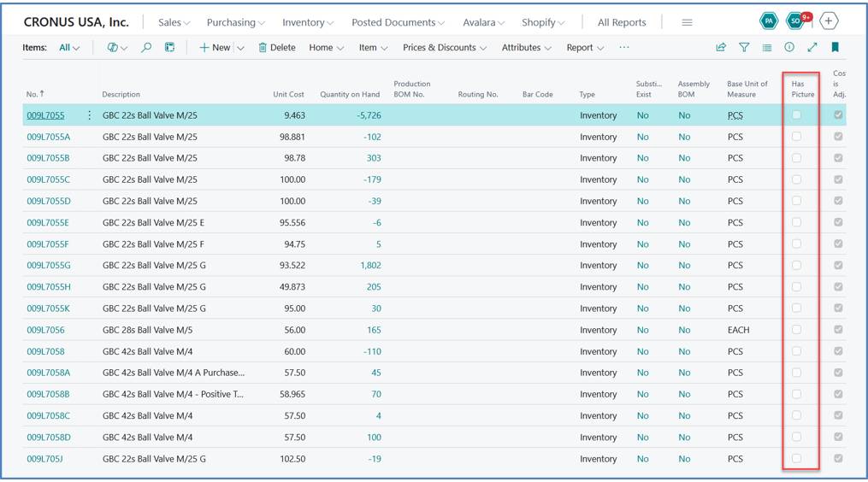The height and width of the screenshot is (482, 868).
Task: Toggle Has Picture for 009L7055A
Action: coord(796,137)
